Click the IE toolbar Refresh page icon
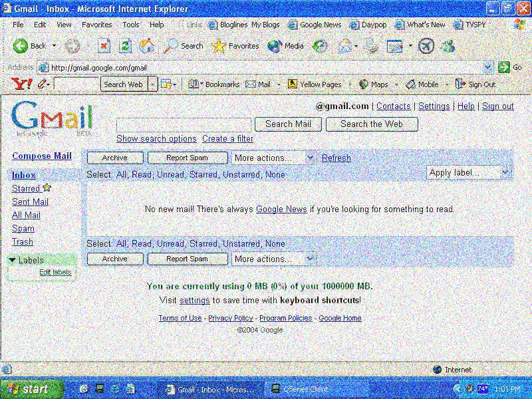532x399 pixels. (125, 46)
